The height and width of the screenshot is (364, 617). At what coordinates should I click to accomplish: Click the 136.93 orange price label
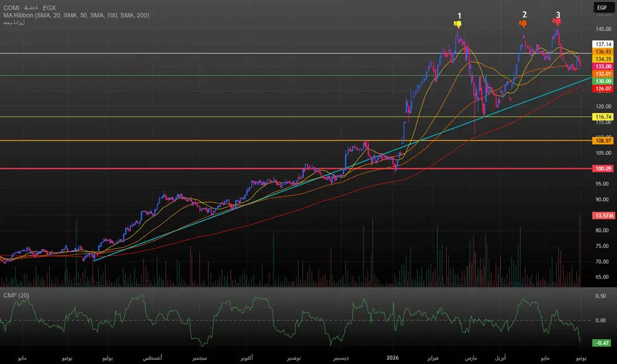click(x=603, y=52)
